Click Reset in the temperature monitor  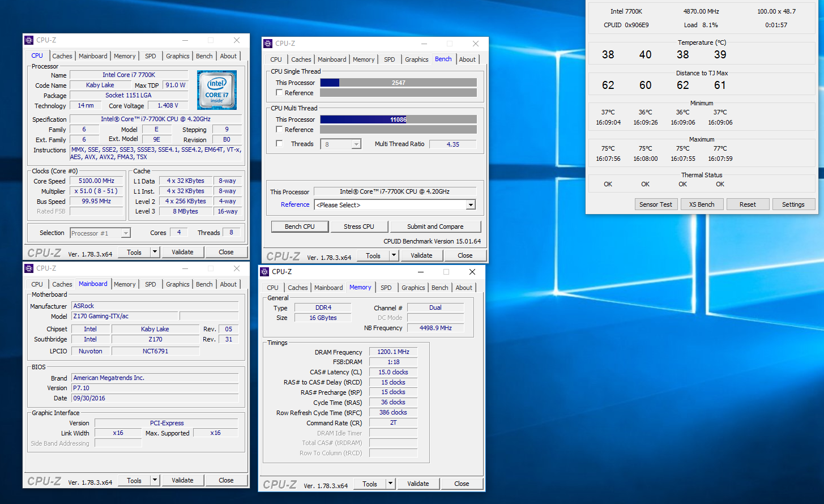(x=748, y=204)
